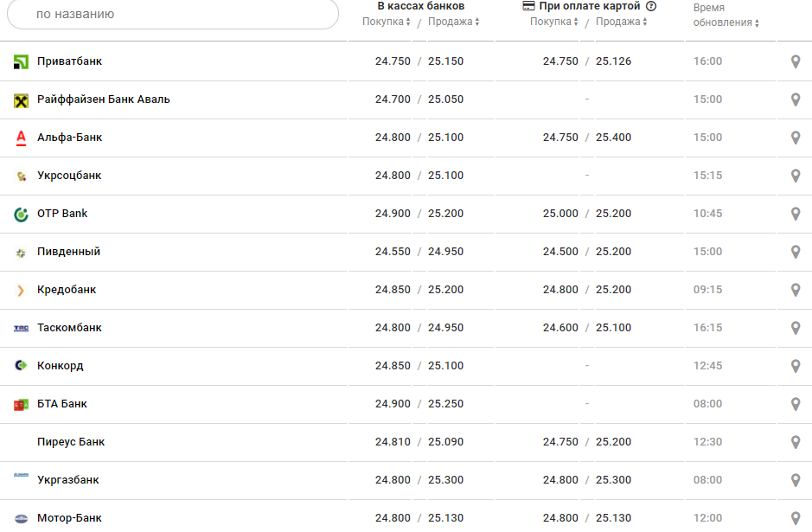Viewport: 812px width, 532px height.
Task: Open the Пиреус Банк link
Action: pos(71,442)
